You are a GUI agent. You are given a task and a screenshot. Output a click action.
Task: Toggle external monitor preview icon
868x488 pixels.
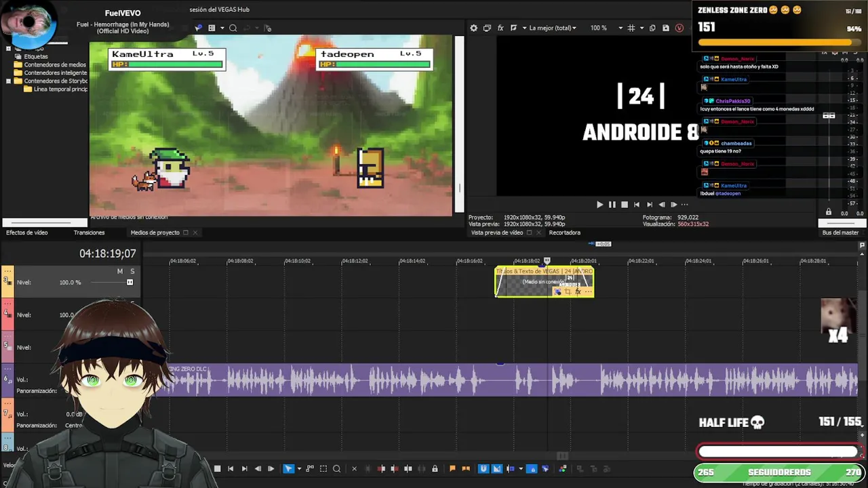pyautogui.click(x=487, y=28)
